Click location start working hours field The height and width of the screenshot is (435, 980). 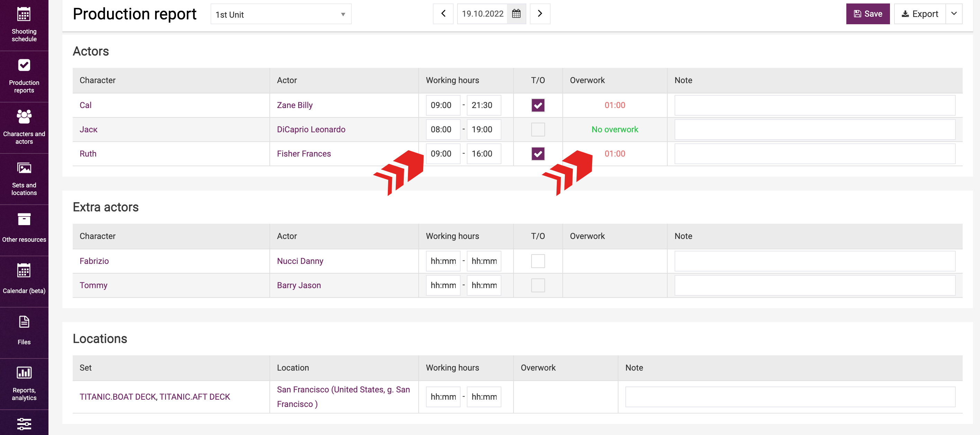(x=443, y=397)
